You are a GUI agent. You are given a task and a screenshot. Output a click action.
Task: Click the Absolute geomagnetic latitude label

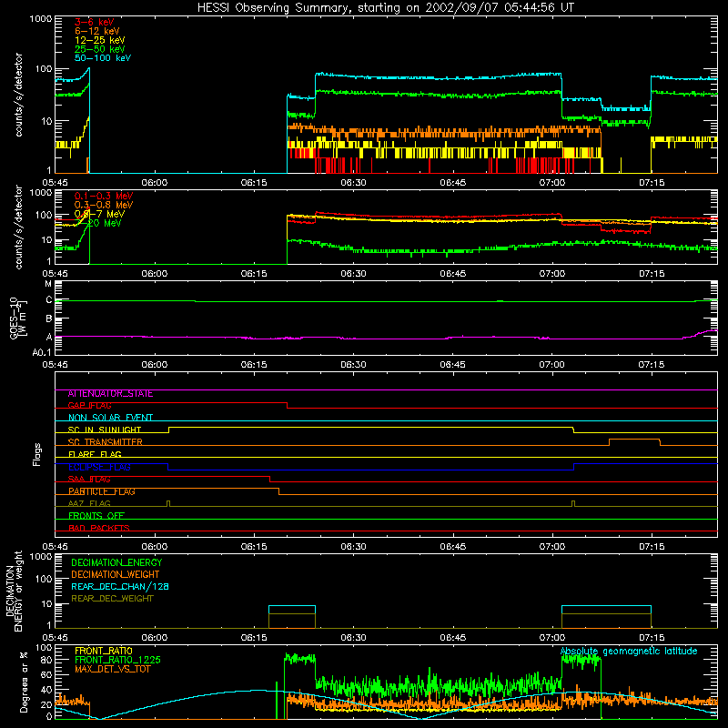pyautogui.click(x=629, y=651)
